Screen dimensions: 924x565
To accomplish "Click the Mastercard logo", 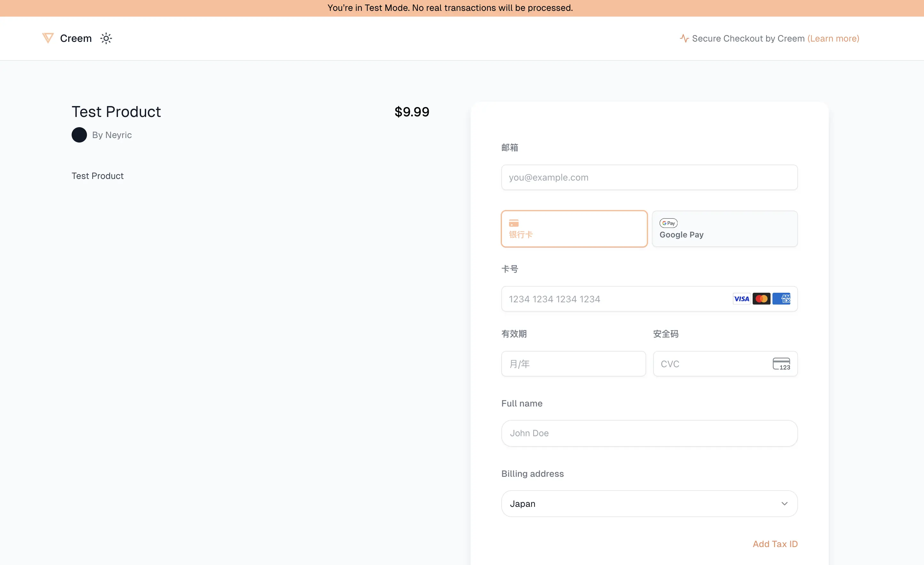I will [761, 299].
